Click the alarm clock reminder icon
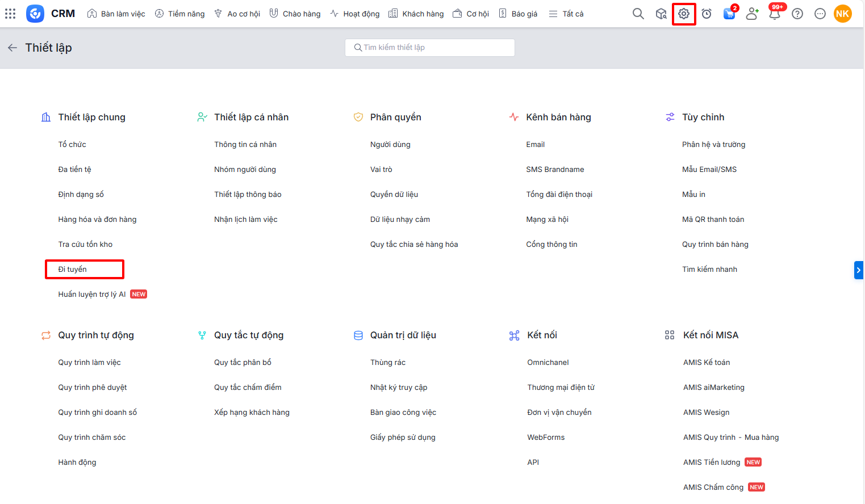The image size is (865, 504). [707, 14]
